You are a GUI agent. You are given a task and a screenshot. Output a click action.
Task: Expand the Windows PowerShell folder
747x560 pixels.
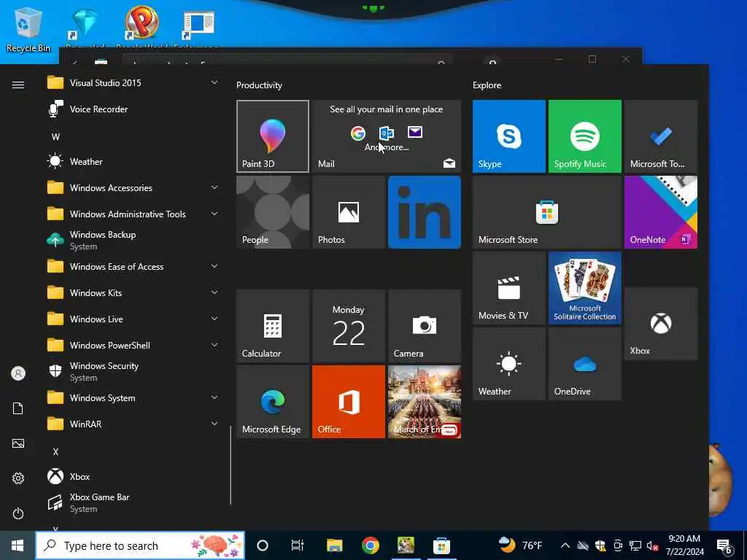click(133, 345)
